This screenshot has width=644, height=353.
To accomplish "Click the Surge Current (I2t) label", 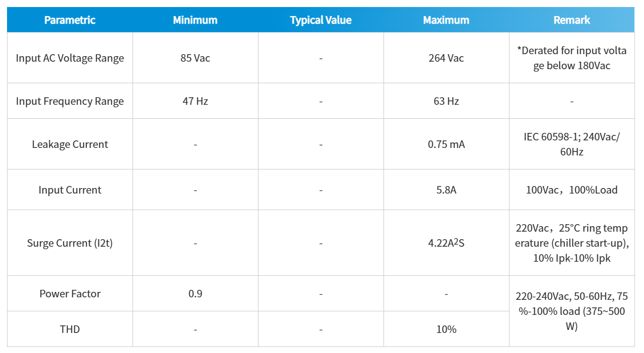I will click(70, 243).
